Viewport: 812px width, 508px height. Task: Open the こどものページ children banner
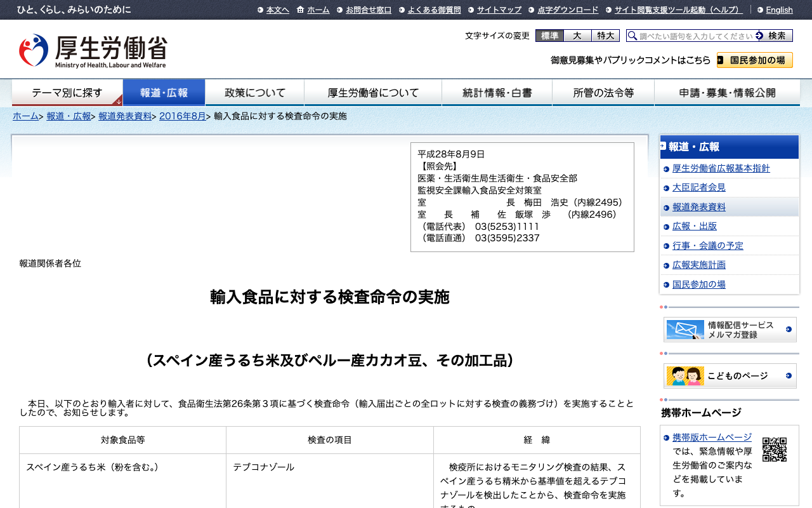click(730, 376)
